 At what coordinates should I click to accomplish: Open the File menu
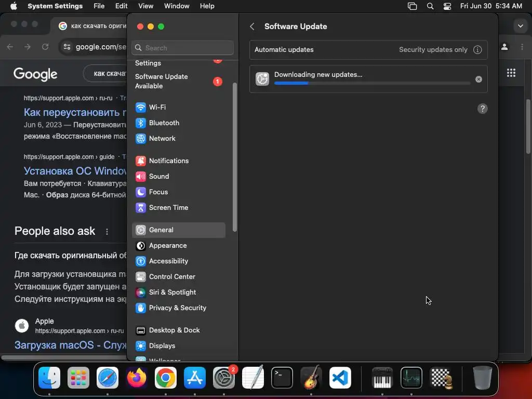(x=99, y=6)
